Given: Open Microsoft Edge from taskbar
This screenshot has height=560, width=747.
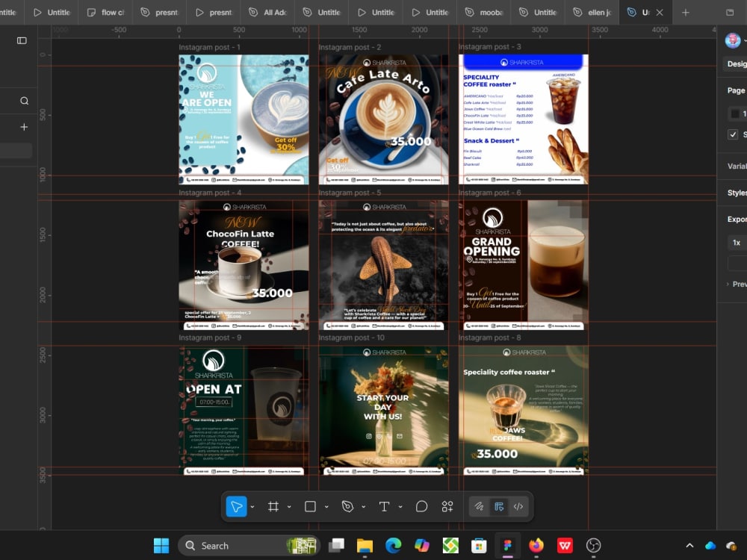Looking at the screenshot, I should click(393, 546).
